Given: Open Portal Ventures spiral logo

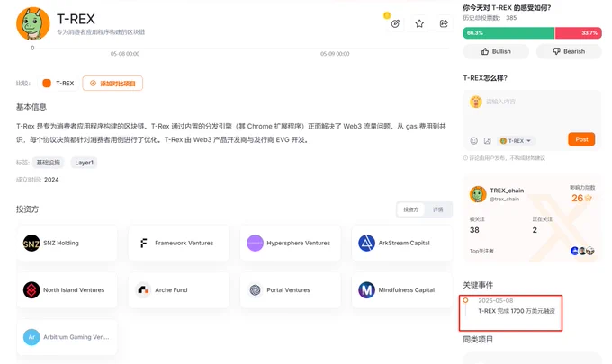Looking at the screenshot, I should (255, 290).
